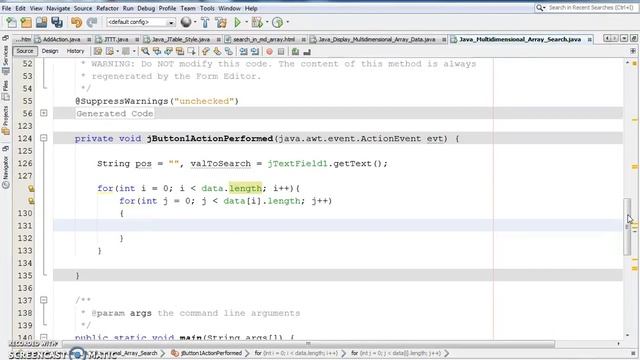Switch to Source view button

point(24,51)
